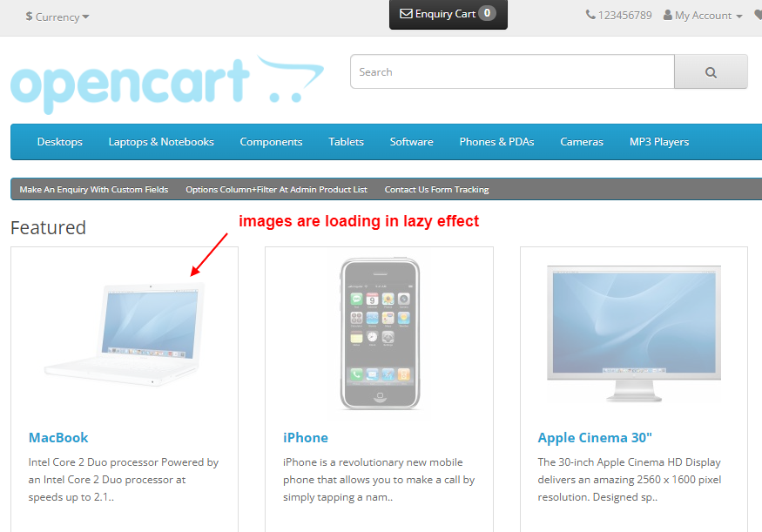This screenshot has width=762, height=532.
Task: Open Contact Us Form Tracking link
Action: 437,190
